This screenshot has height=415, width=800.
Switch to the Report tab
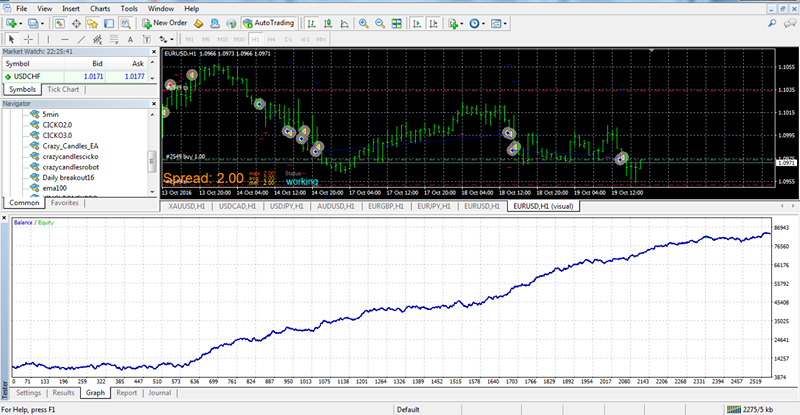(126, 393)
